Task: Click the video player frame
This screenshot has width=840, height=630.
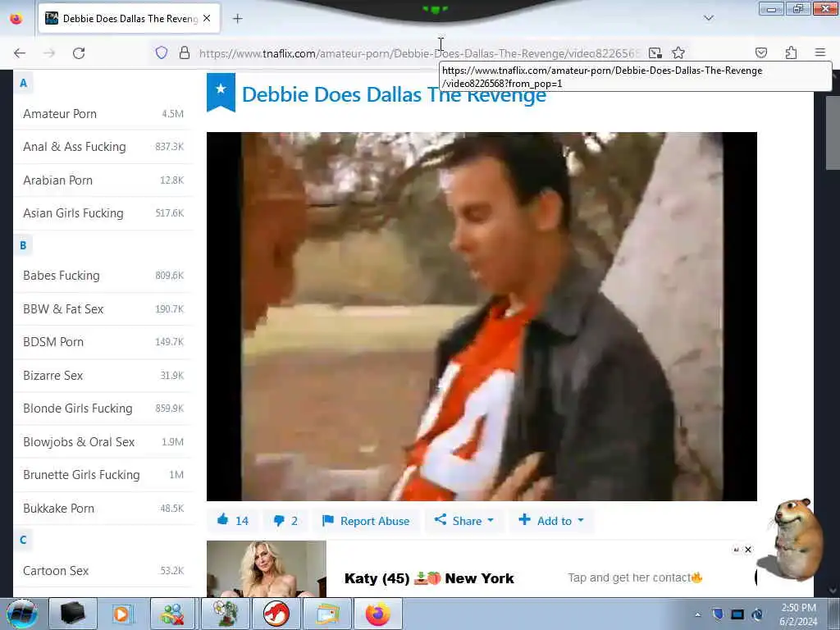Action: [x=482, y=317]
